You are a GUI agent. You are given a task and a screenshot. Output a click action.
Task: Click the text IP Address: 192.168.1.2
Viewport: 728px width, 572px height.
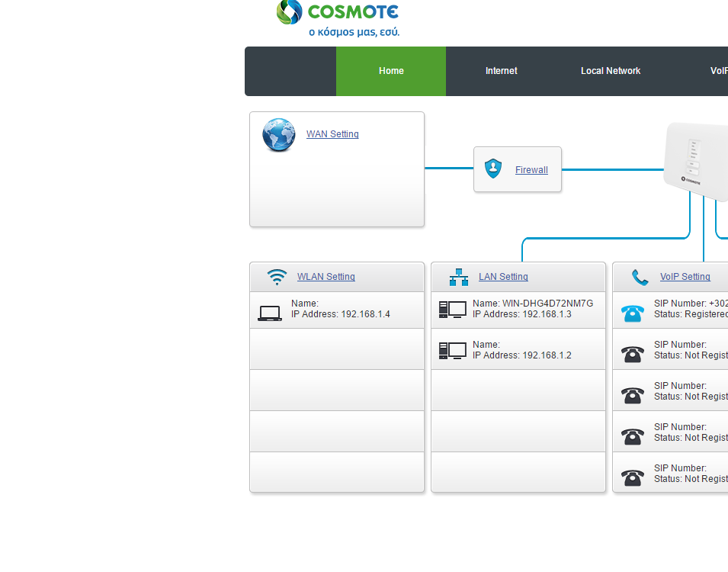pos(522,355)
